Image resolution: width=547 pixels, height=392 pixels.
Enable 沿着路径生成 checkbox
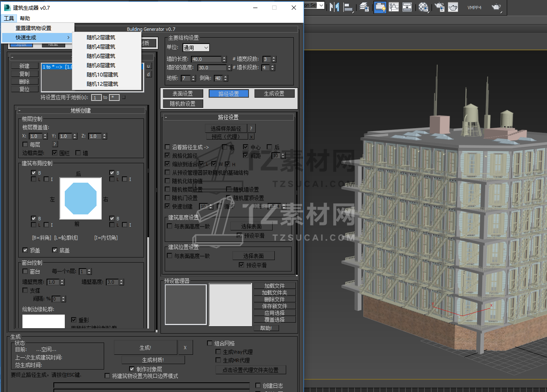click(x=168, y=147)
